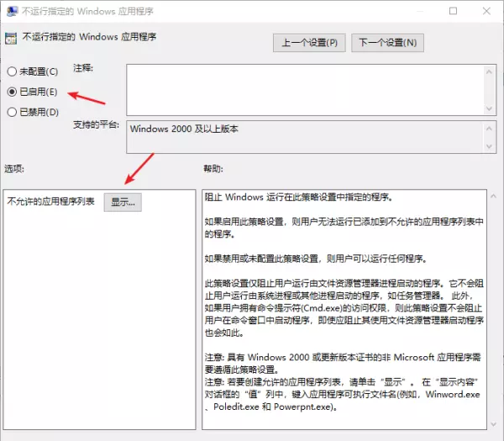Click the 选项: label

pyautogui.click(x=14, y=169)
